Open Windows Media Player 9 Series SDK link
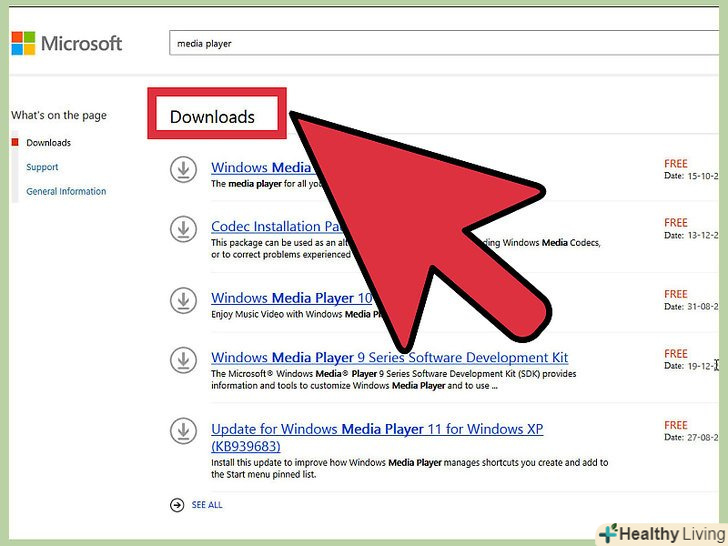The width and height of the screenshot is (728, 546). (389, 357)
